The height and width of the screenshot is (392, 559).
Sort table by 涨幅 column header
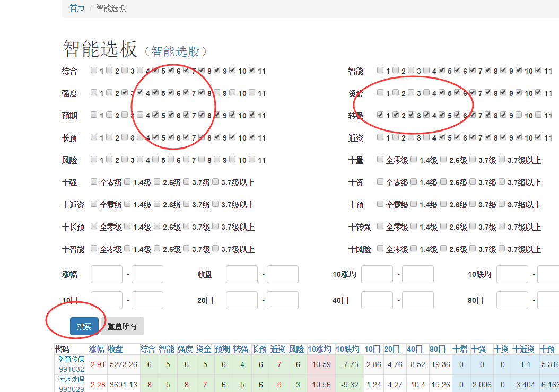tap(97, 349)
